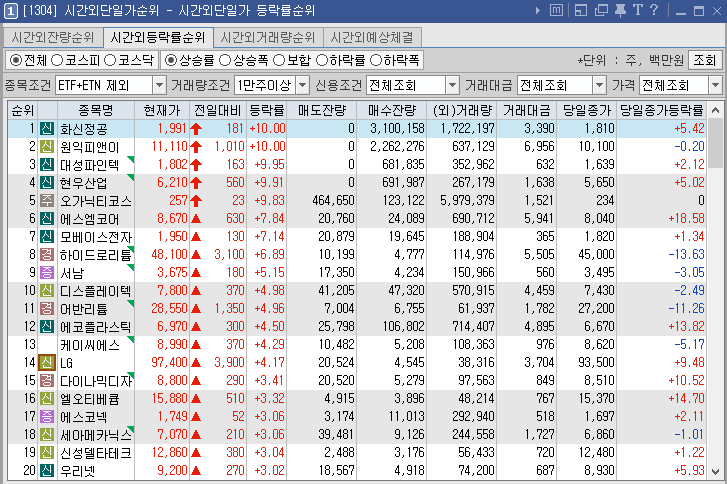Open help with the question mark icon
Image resolution: width=727 pixels, height=484 pixels.
tap(654, 10)
